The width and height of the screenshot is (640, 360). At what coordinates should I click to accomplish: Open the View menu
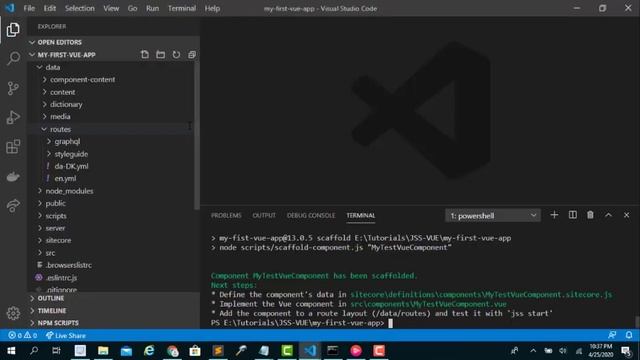[x=111, y=8]
